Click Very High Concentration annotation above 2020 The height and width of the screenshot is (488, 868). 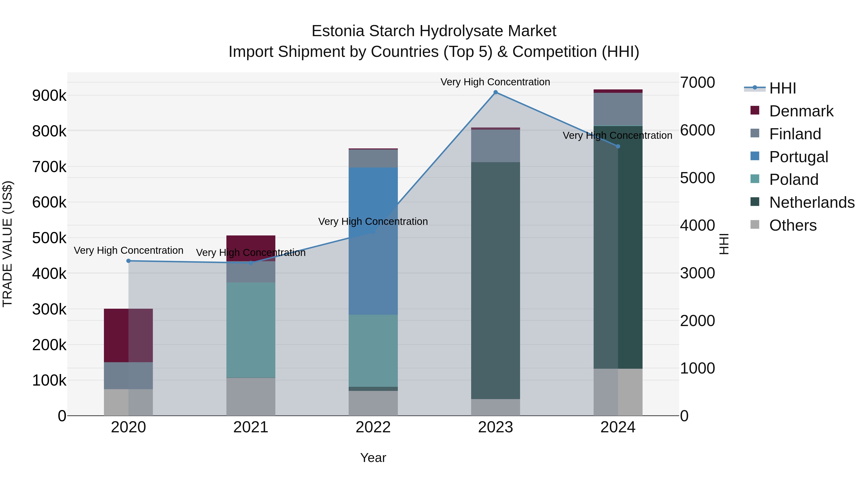[x=128, y=251]
